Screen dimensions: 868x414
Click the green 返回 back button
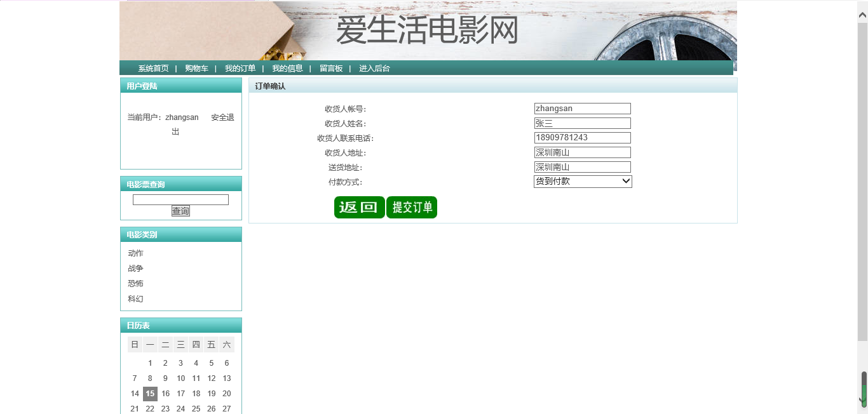(360, 207)
